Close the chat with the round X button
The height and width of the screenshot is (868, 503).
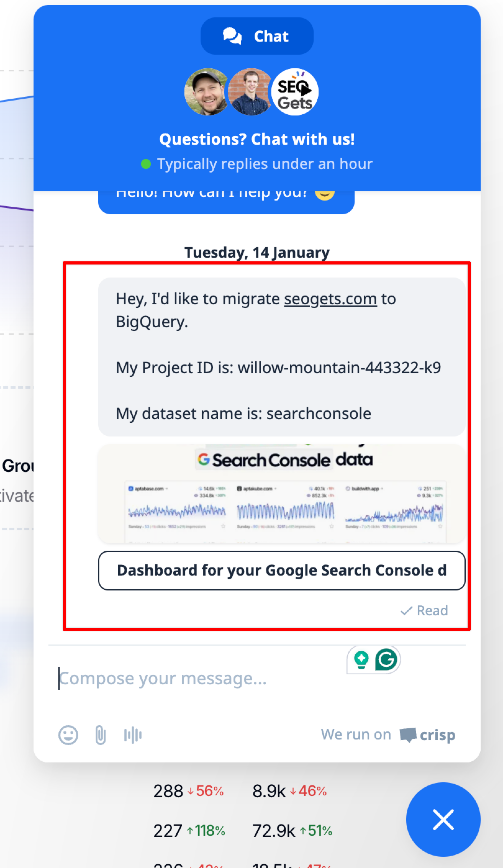pyautogui.click(x=443, y=820)
